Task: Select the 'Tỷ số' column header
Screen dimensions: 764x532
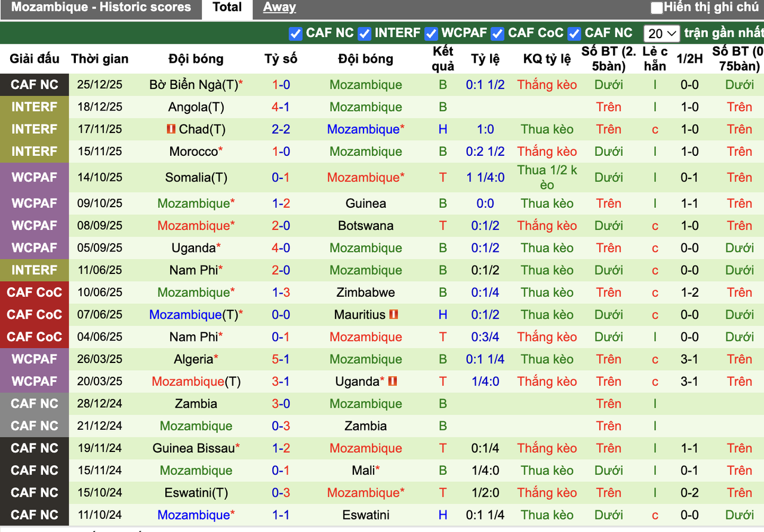Action: tap(281, 59)
